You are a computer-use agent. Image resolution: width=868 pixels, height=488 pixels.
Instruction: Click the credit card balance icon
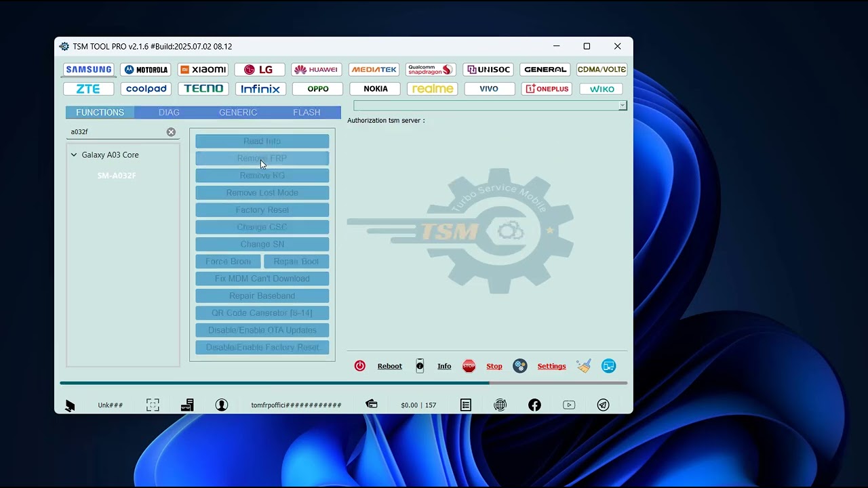[372, 404]
